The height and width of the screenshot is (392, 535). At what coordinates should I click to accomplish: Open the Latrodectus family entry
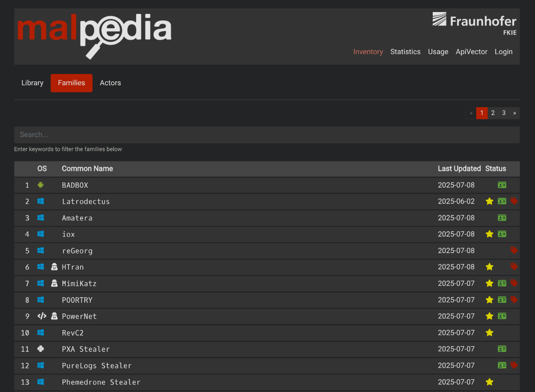point(86,202)
